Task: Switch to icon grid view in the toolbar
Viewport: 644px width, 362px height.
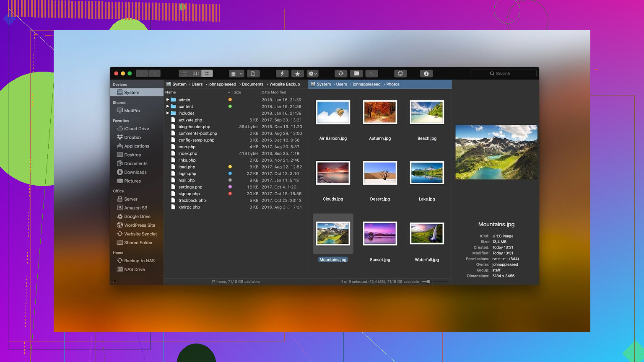Action: pyautogui.click(x=207, y=73)
